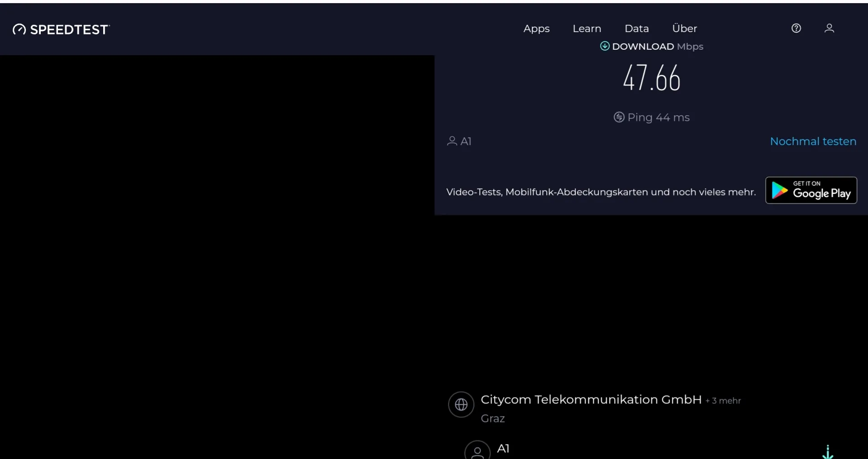
Task: Expand the '+ 3 mehr' server list
Action: pos(723,401)
